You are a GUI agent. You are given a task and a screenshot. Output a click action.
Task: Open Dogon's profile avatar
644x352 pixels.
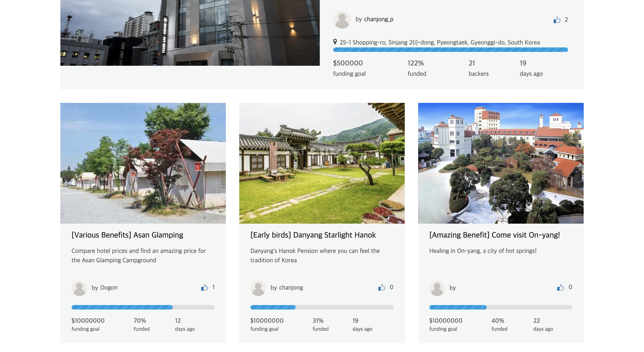(x=79, y=288)
